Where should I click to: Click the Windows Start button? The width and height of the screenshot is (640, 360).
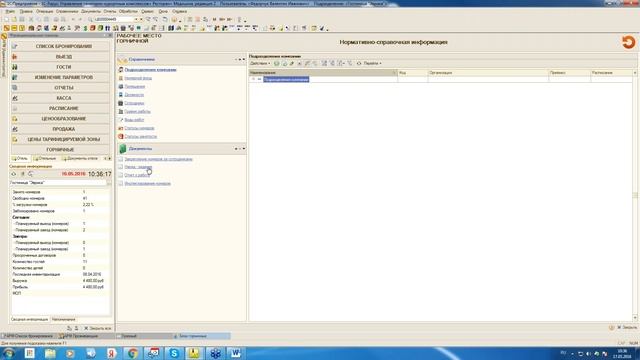pyautogui.click(x=8, y=353)
